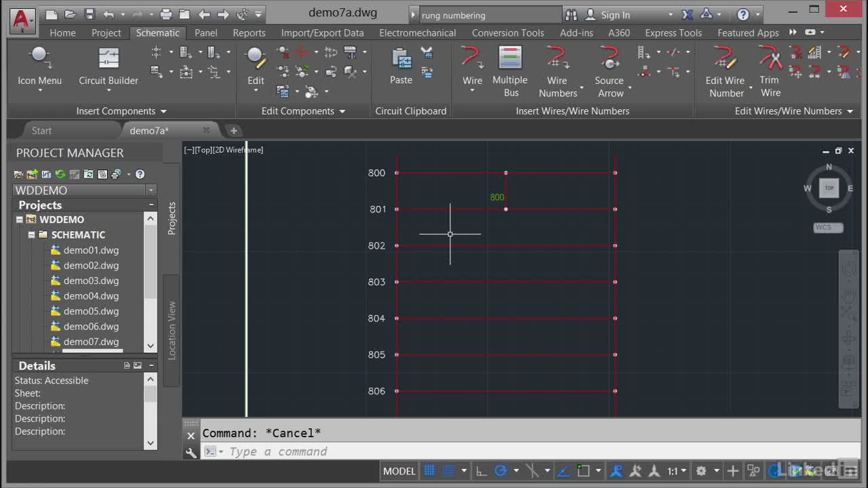The width and height of the screenshot is (868, 488).
Task: Collapse the WDDEMO project tree node
Action: tap(20, 220)
